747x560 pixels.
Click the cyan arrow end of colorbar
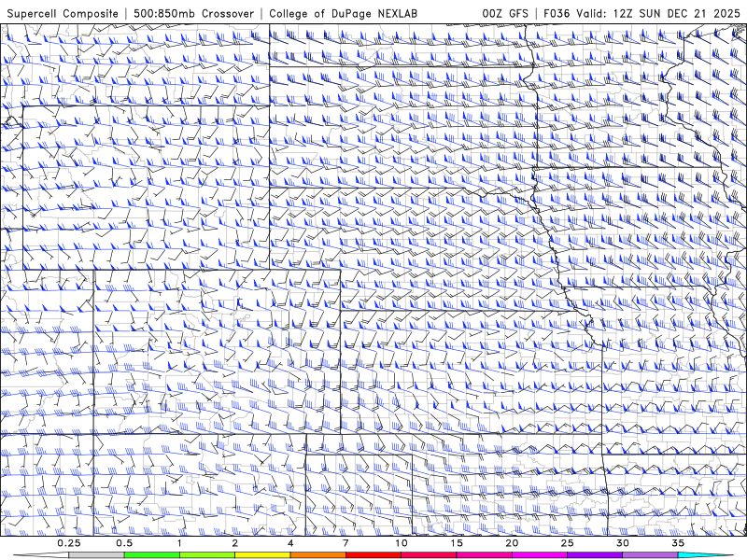706,555
